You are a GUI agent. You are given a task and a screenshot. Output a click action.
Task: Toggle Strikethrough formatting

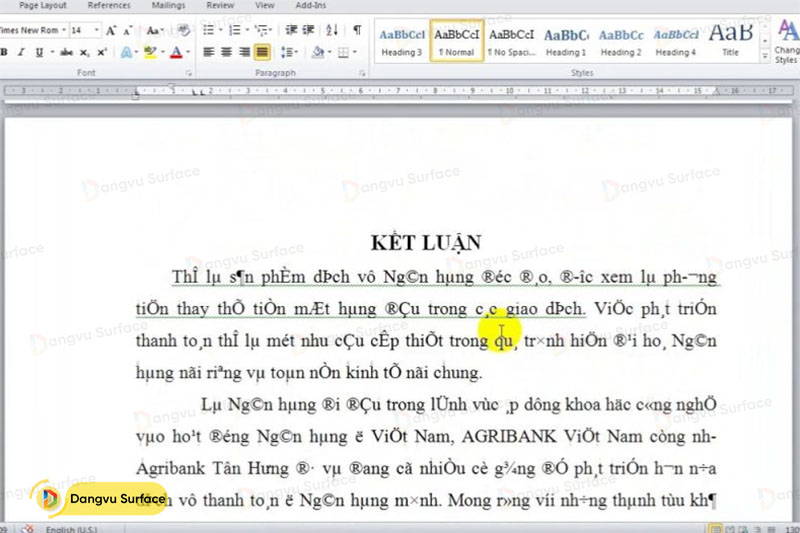(x=66, y=52)
